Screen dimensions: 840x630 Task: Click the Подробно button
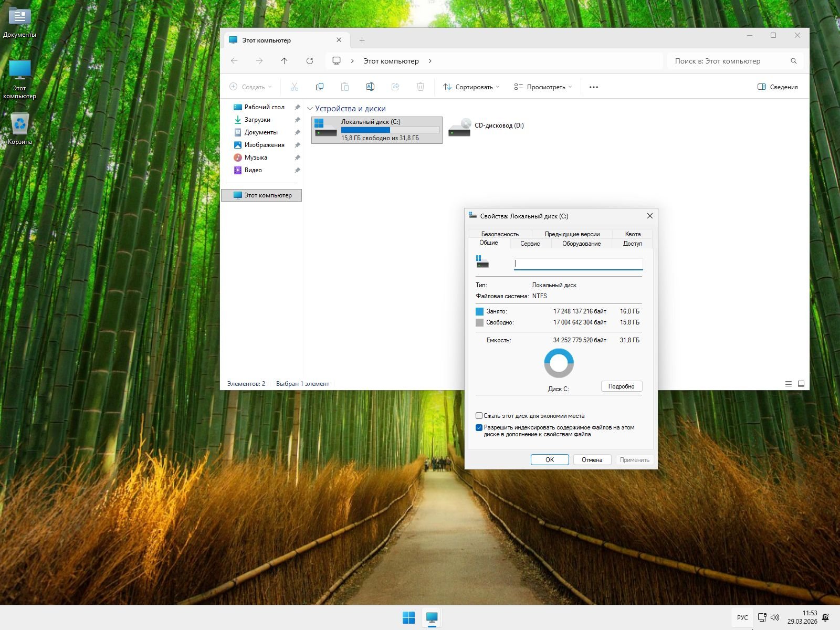click(621, 386)
